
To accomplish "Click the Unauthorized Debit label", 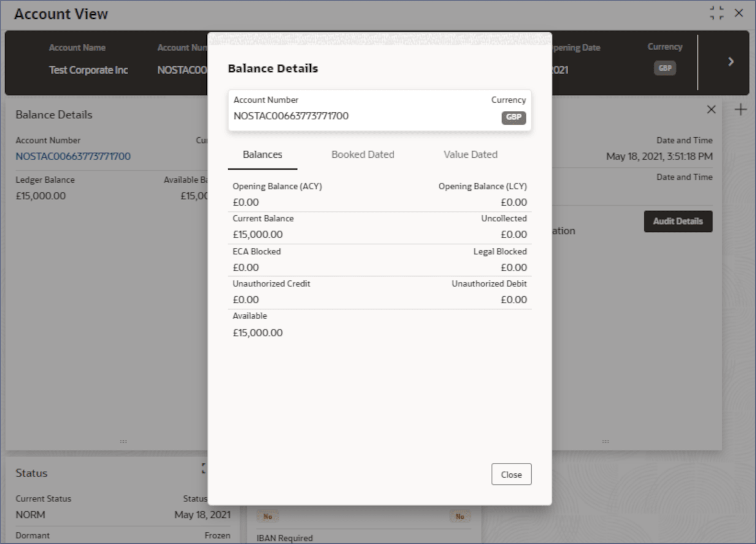I will pos(489,284).
